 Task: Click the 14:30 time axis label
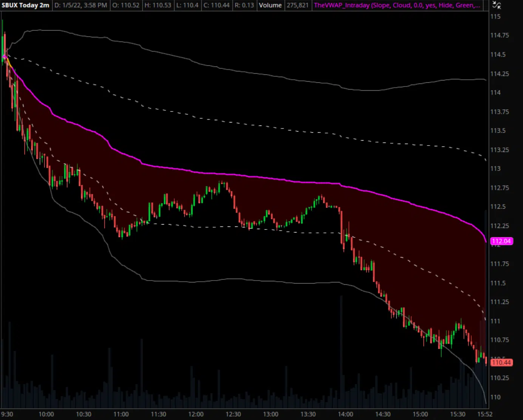point(383,414)
